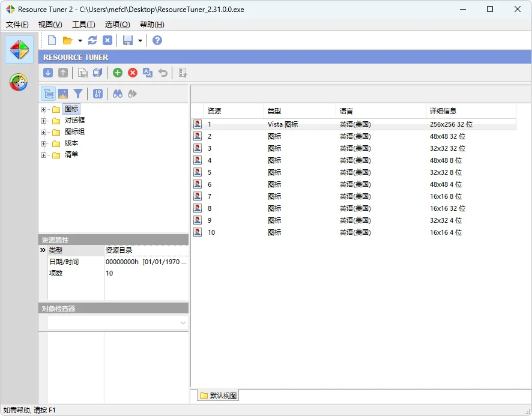532x416 pixels.
Task: Go to the previous resource with the up arrow
Action: (x=63, y=73)
